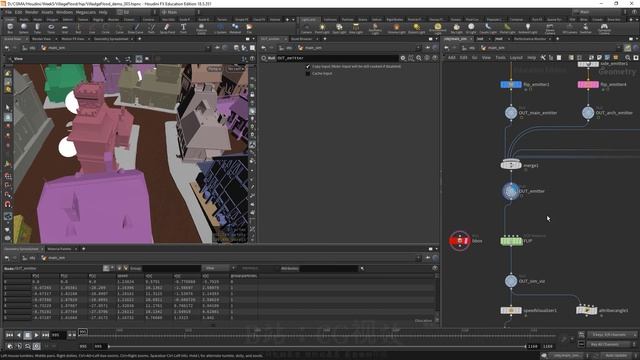This screenshot has height=360, width=640.
Task: Select the OUT_emitter null node
Action: tap(511, 191)
